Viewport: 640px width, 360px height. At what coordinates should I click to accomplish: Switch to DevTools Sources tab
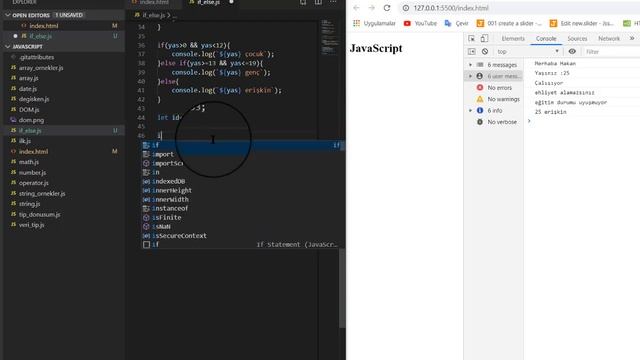577,38
